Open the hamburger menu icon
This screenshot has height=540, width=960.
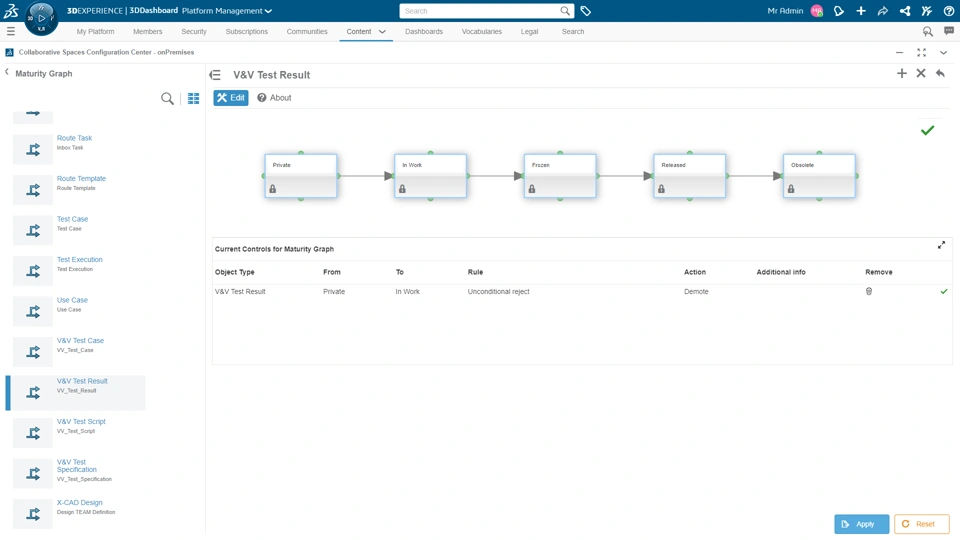pos(10,31)
